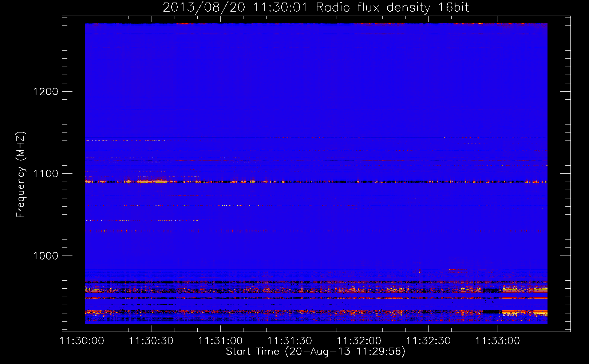This screenshot has height=364, width=589.
Task: Click the plot title "2013/08/20 11:30:01 Radio flux density 16bit"
Action: (316, 7)
